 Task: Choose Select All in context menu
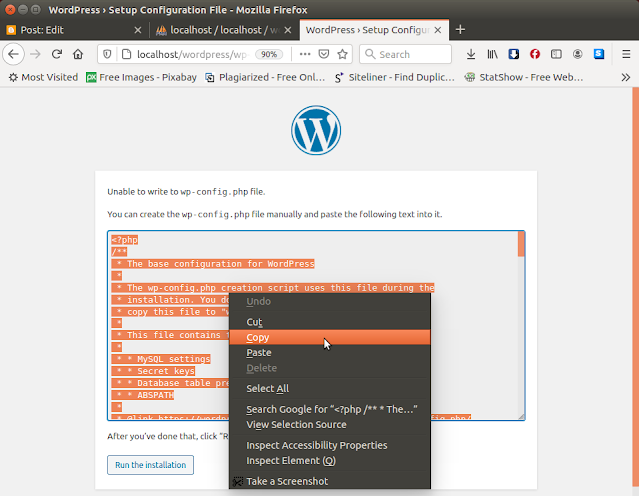[330, 388]
